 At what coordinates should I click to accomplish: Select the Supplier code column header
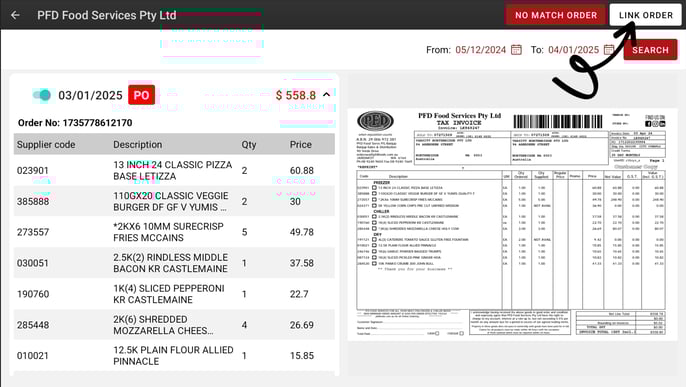[x=46, y=144]
